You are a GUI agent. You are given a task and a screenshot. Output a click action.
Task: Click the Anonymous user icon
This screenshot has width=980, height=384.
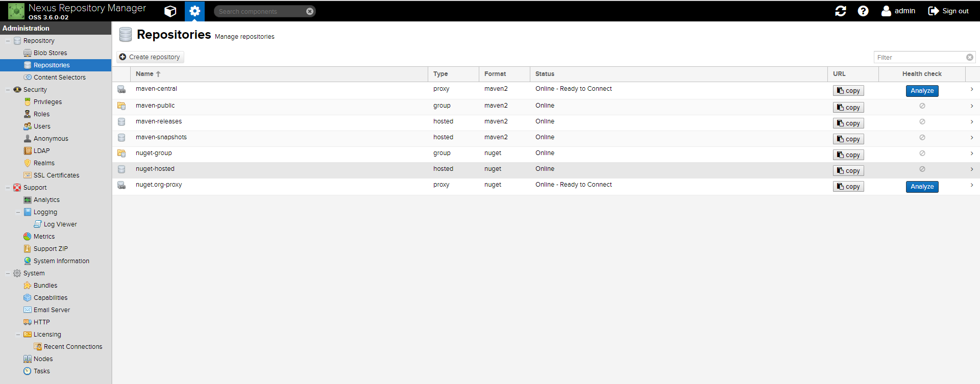click(28, 139)
